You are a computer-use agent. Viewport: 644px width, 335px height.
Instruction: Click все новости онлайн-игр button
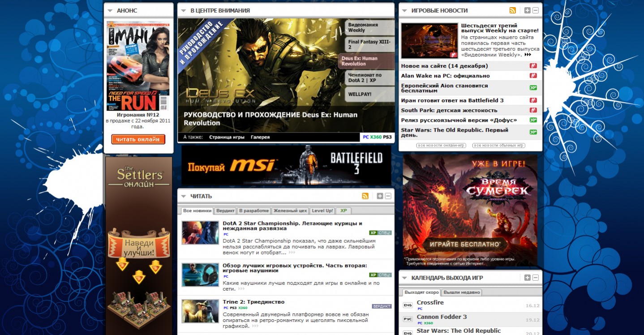tap(441, 146)
